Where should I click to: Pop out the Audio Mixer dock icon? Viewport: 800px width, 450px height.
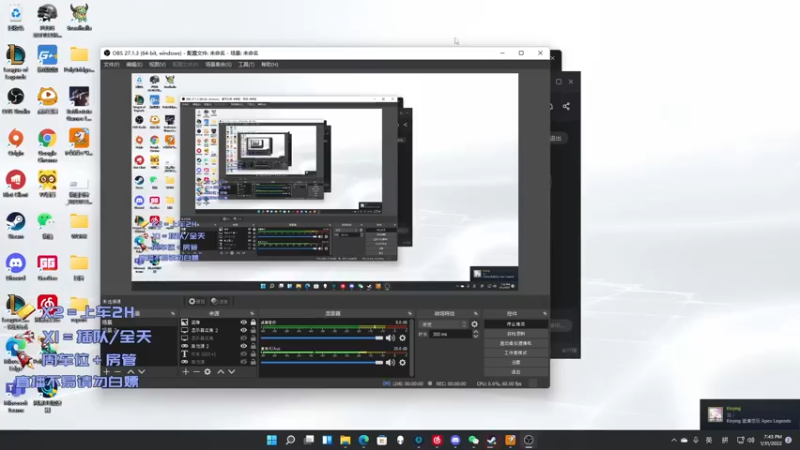410,313
